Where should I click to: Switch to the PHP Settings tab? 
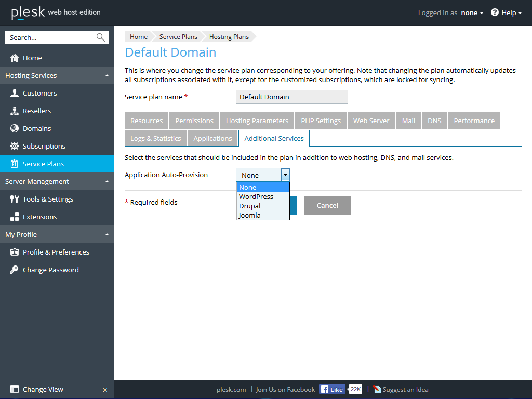(321, 121)
